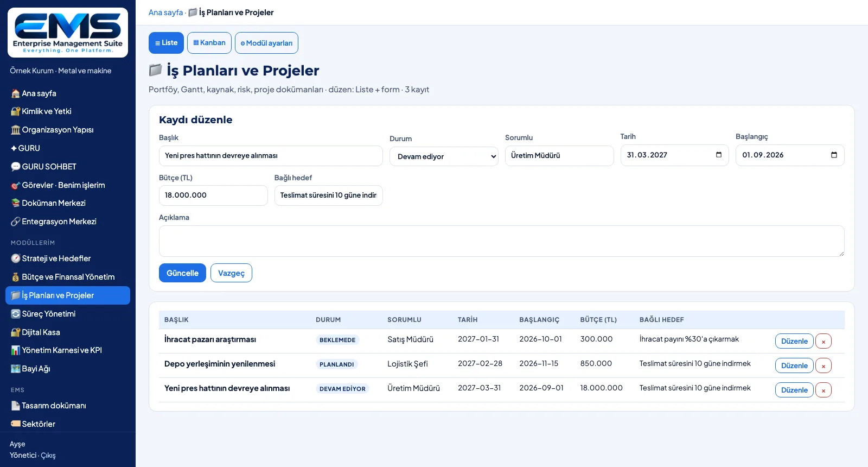Switch to Liste view tab
868x467 pixels.
pos(166,43)
